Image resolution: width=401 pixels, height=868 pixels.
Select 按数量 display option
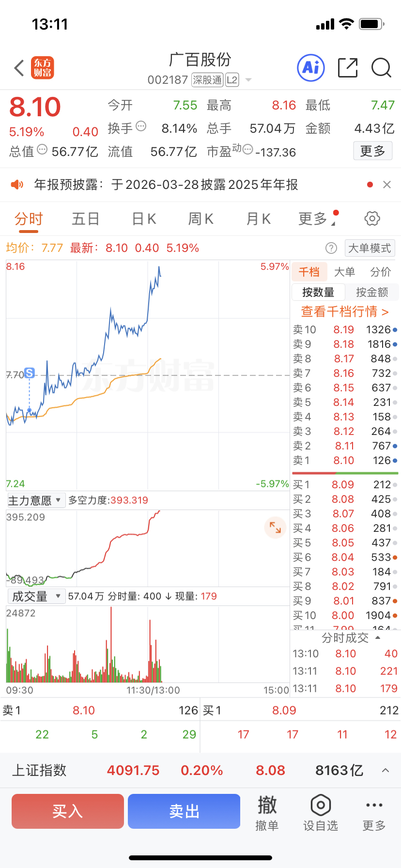coord(318,292)
